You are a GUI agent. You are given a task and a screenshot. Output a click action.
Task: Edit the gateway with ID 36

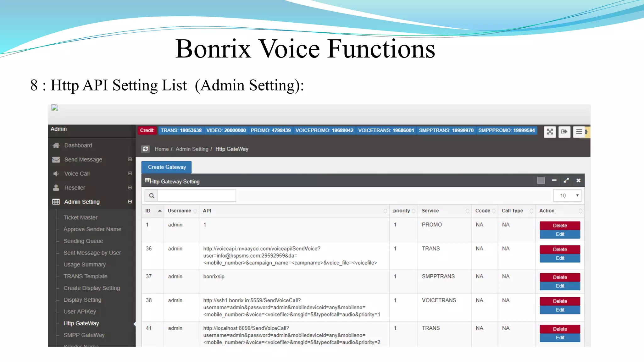coord(560,258)
